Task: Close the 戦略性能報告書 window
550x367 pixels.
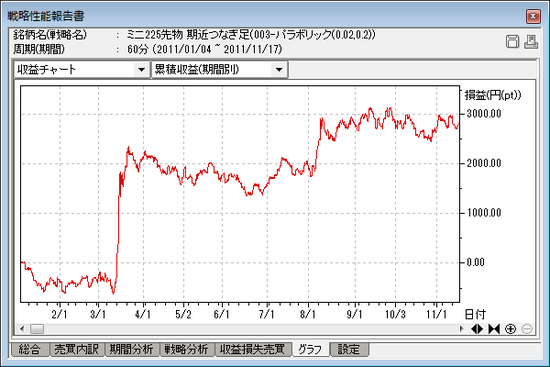Action: (x=533, y=16)
